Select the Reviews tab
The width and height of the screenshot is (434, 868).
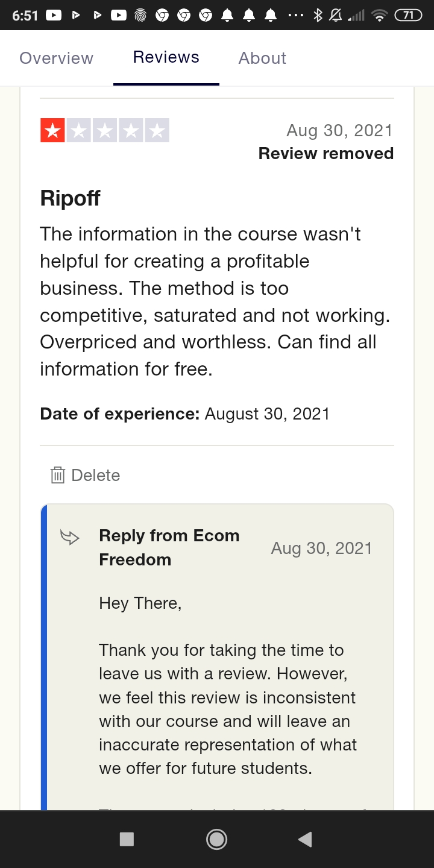point(166,57)
